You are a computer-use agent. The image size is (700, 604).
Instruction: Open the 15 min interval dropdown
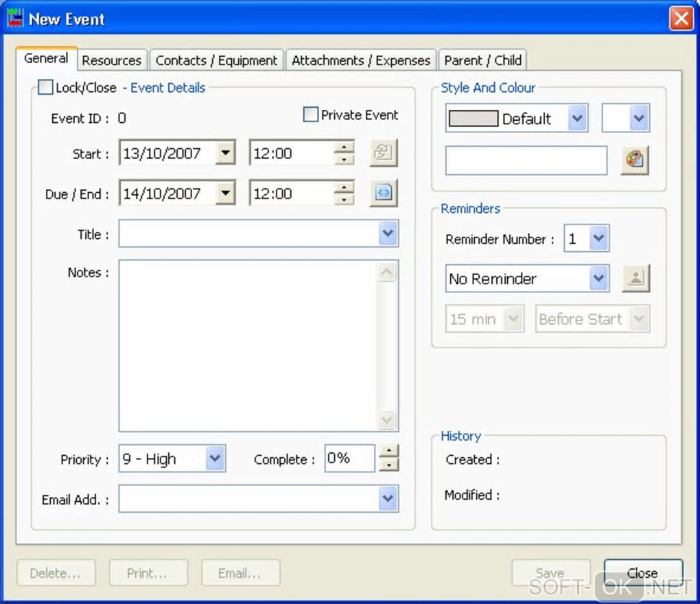[x=513, y=318]
